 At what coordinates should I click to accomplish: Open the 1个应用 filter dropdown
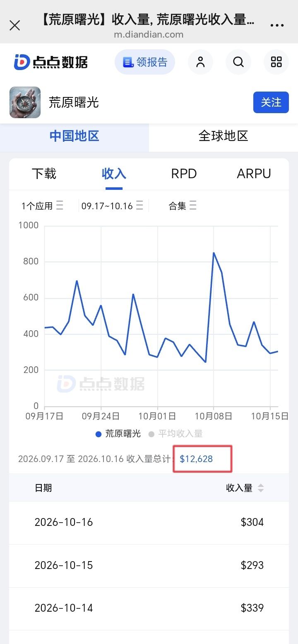pos(42,206)
